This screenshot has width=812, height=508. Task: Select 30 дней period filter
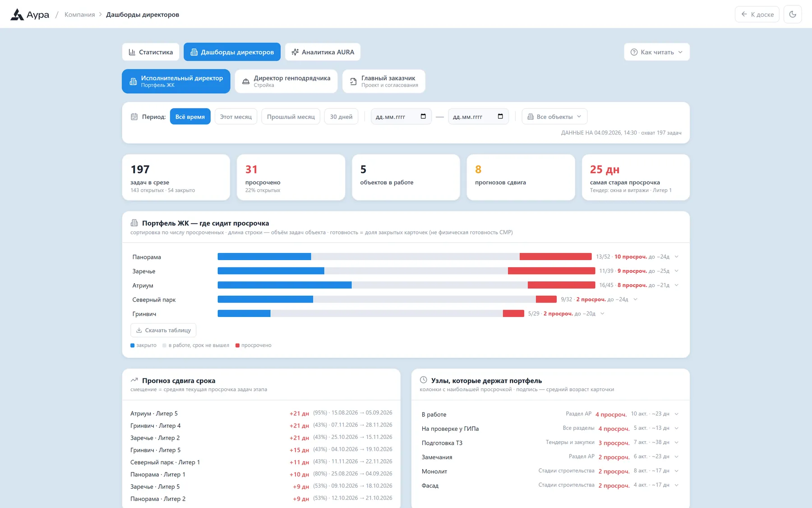point(341,117)
